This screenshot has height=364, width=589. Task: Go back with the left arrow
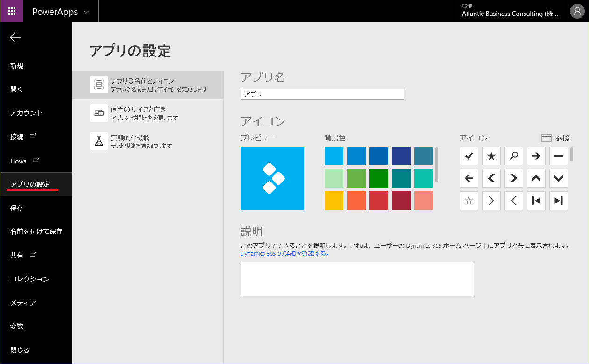[x=15, y=37]
